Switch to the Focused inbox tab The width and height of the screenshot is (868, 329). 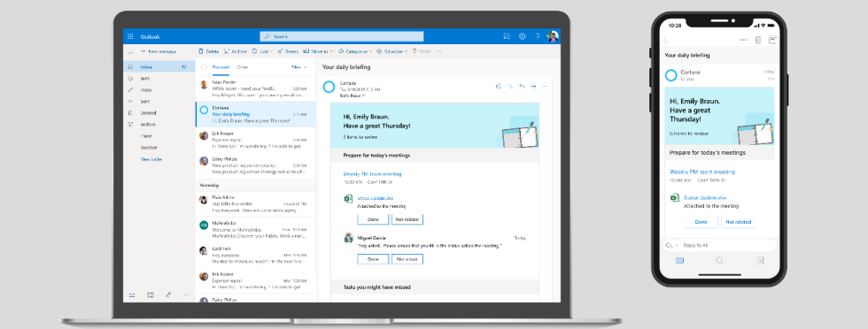point(221,67)
